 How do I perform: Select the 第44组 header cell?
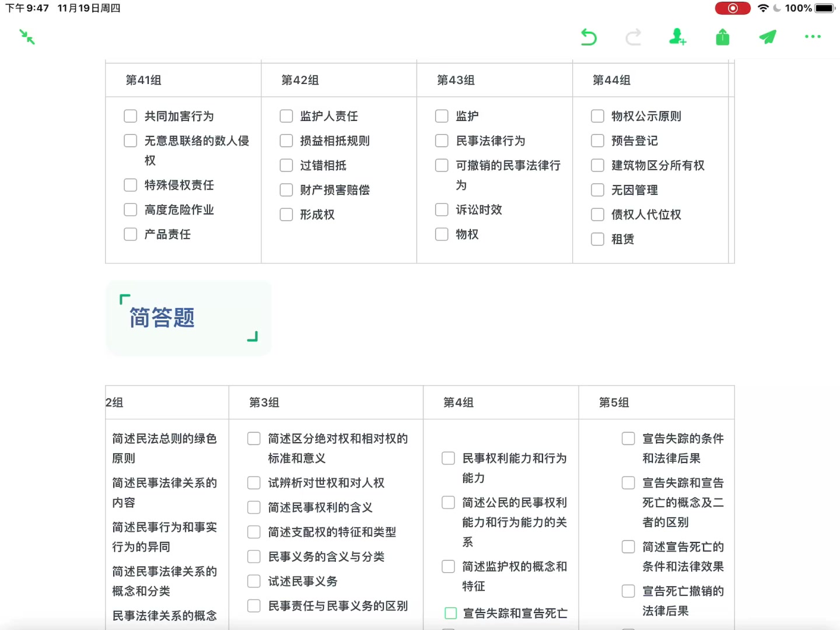pos(650,80)
